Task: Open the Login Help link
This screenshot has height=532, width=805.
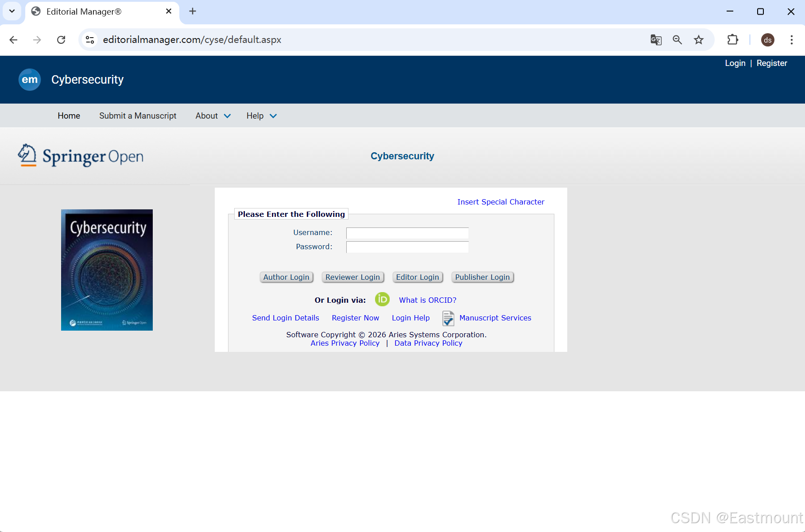Action: [x=411, y=318]
